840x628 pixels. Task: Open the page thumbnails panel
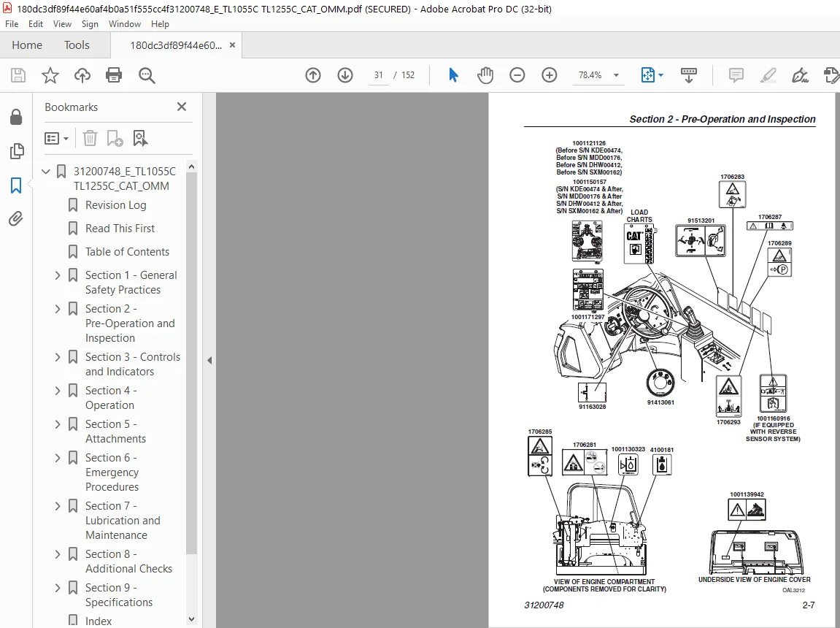tap(17, 151)
